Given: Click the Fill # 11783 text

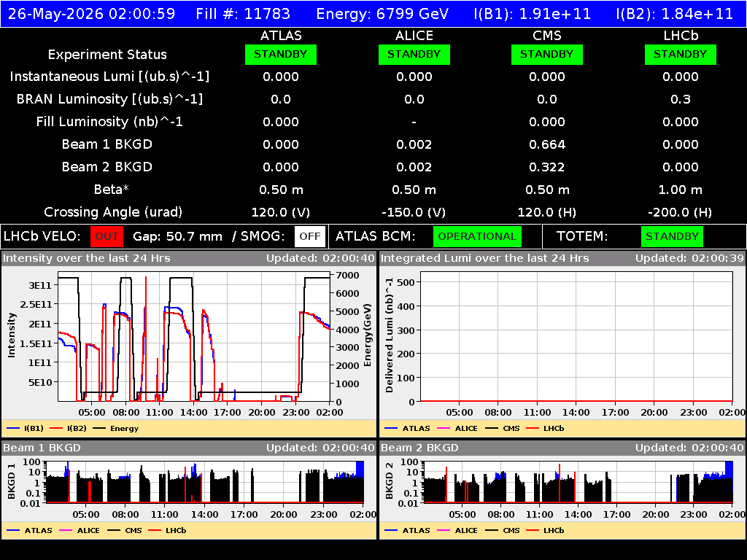Looking at the screenshot, I should click(243, 14).
